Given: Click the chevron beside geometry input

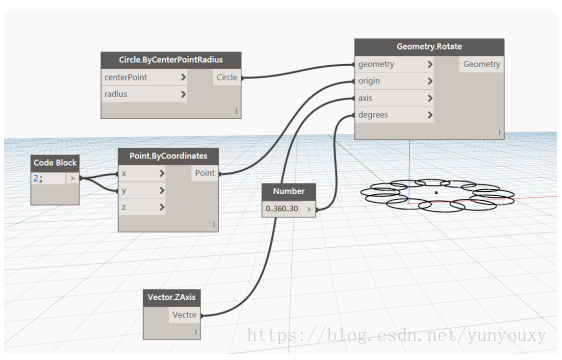Looking at the screenshot, I should pyautogui.click(x=430, y=64).
